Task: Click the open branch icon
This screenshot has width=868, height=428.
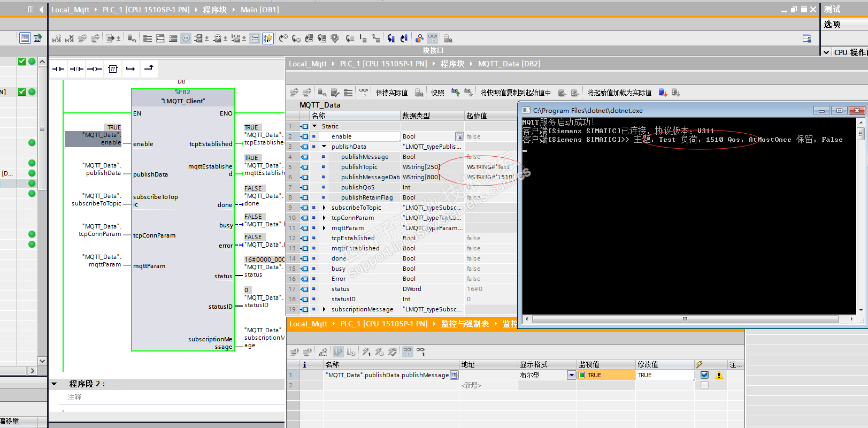Action: tap(130, 69)
